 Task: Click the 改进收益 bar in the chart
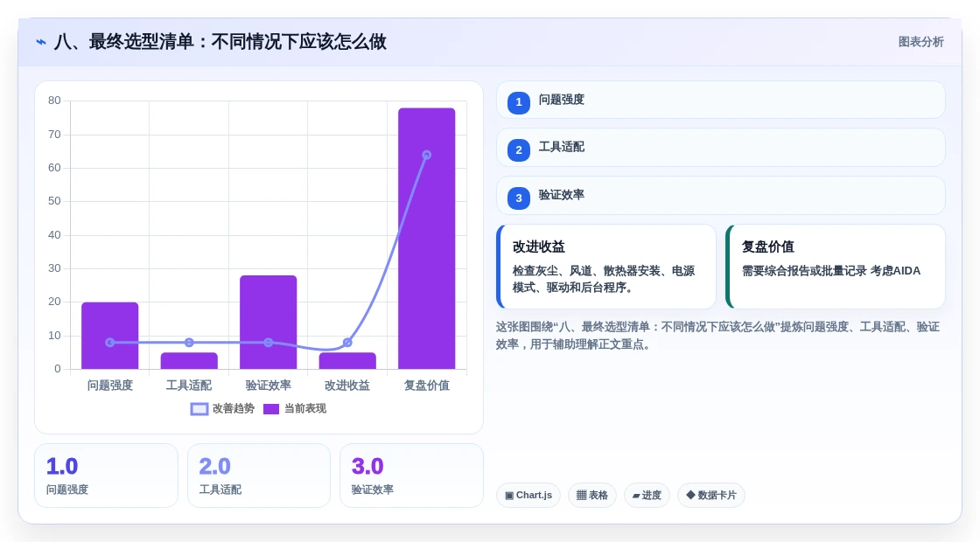click(347, 361)
